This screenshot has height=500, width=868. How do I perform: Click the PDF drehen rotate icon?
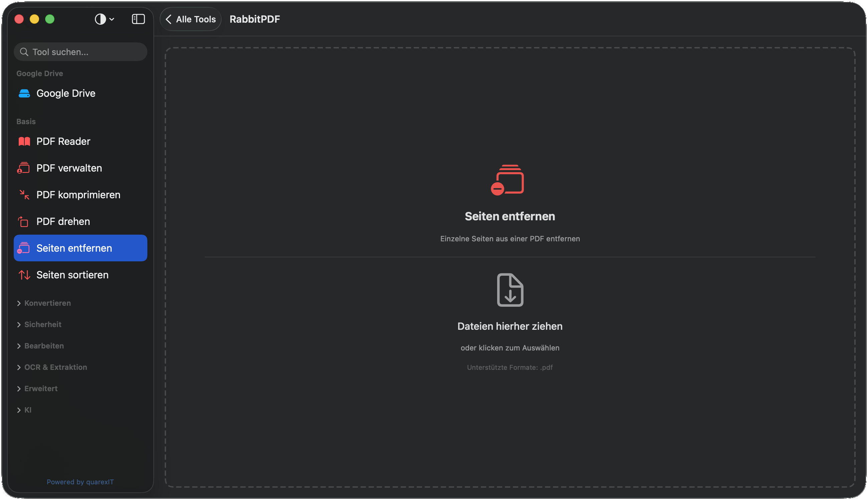pos(23,222)
